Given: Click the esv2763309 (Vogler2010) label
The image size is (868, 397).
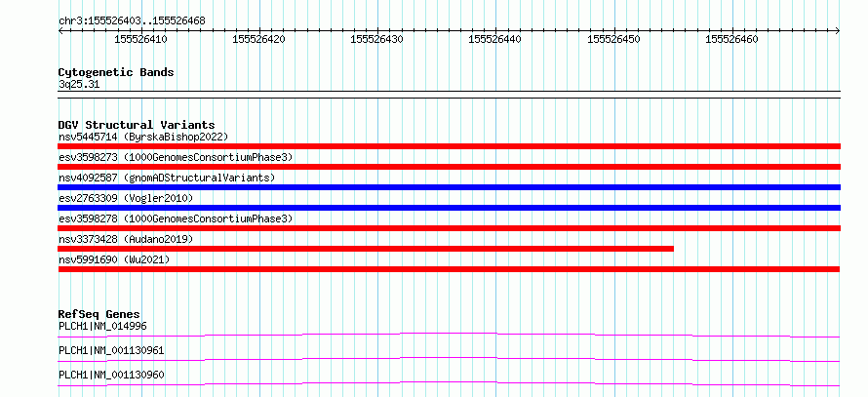Looking at the screenshot, I should coord(126,198).
